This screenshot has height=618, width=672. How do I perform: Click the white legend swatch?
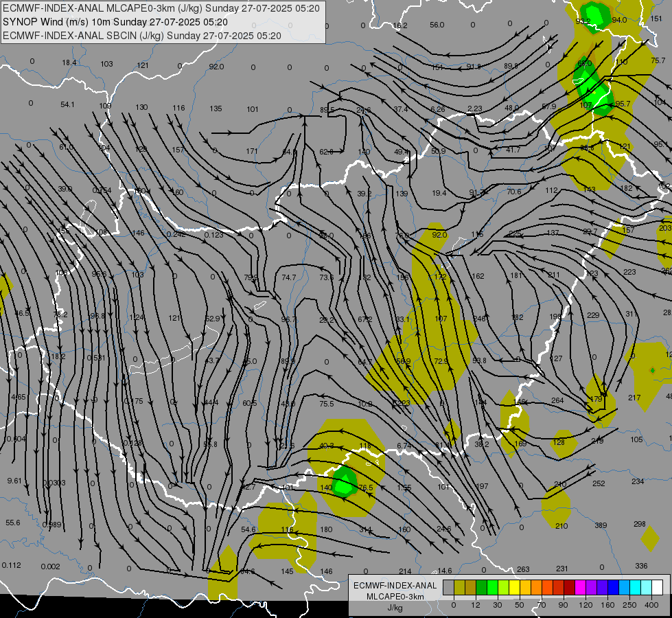[x=658, y=587]
